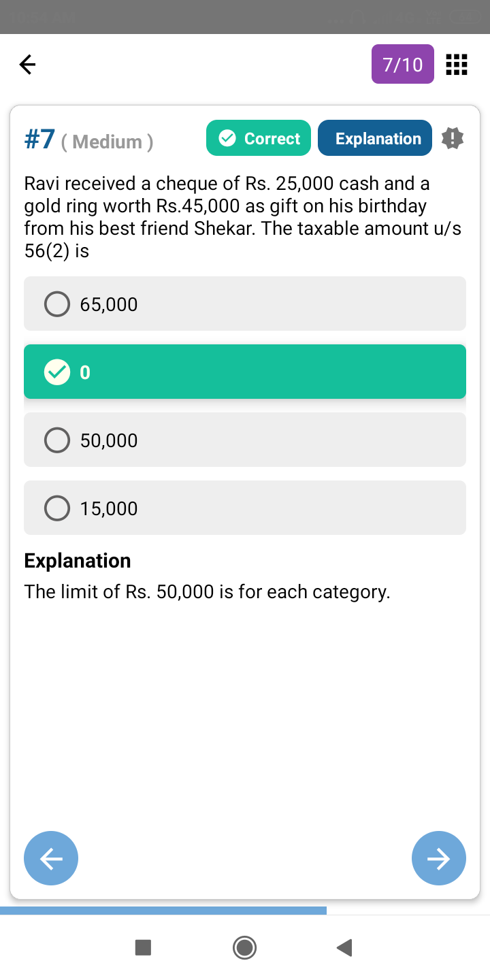Click the quiz progress bar at bottom
Screen dimensions: 490x980
pyautogui.click(x=163, y=910)
